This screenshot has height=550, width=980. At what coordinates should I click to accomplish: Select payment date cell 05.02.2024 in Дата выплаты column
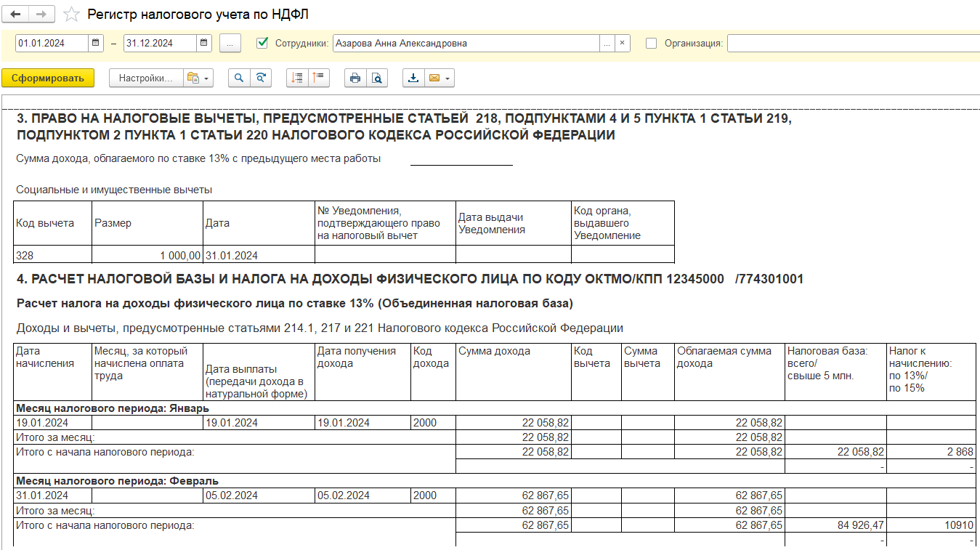(x=259, y=496)
